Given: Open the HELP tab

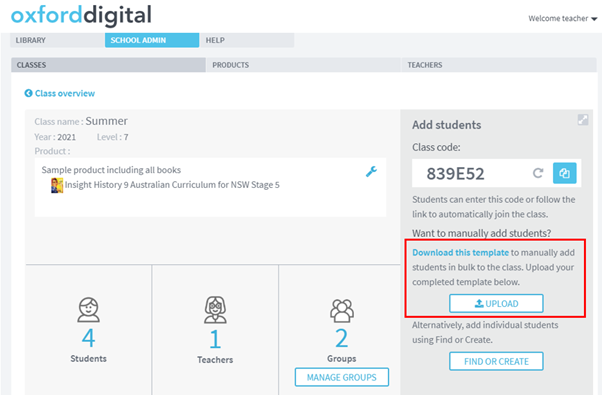Looking at the screenshot, I should click(x=247, y=40).
